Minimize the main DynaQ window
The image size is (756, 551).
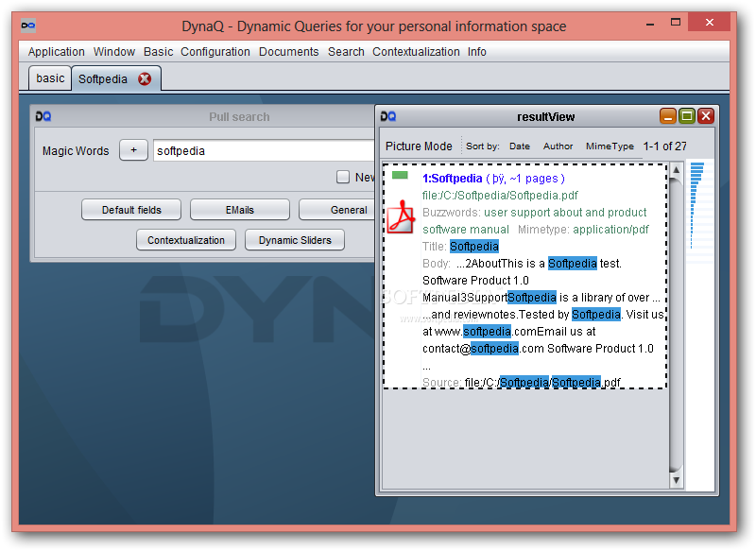click(650, 23)
